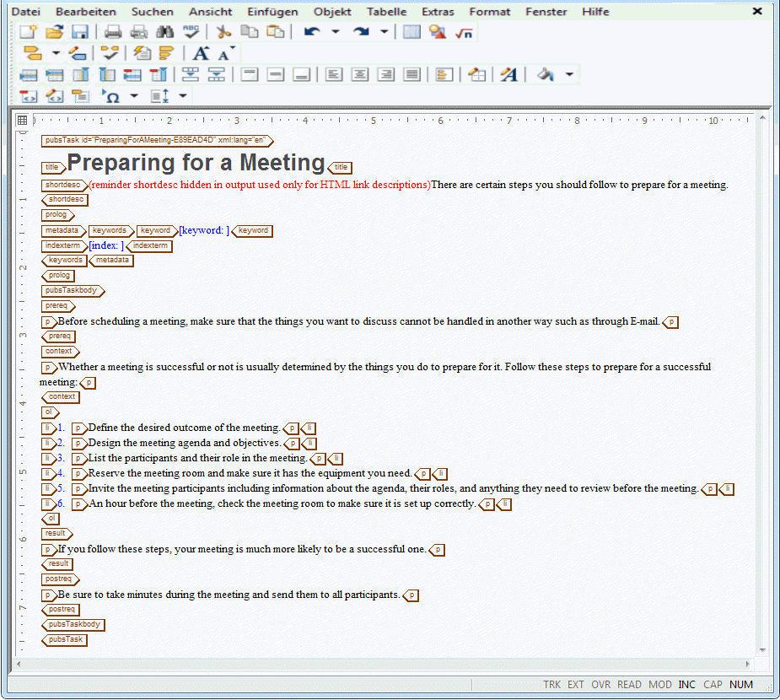Screen dimensions: 780x700
Task: Apply cell shading with the paint bucket icon
Action: [x=546, y=74]
